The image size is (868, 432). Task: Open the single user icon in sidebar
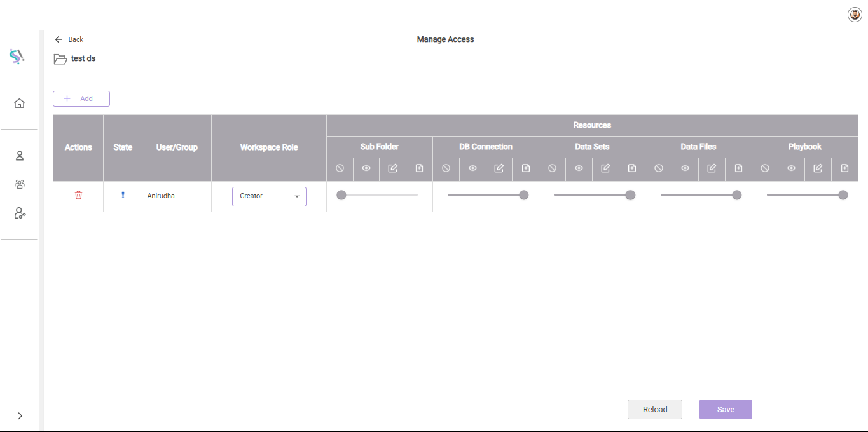coord(20,156)
